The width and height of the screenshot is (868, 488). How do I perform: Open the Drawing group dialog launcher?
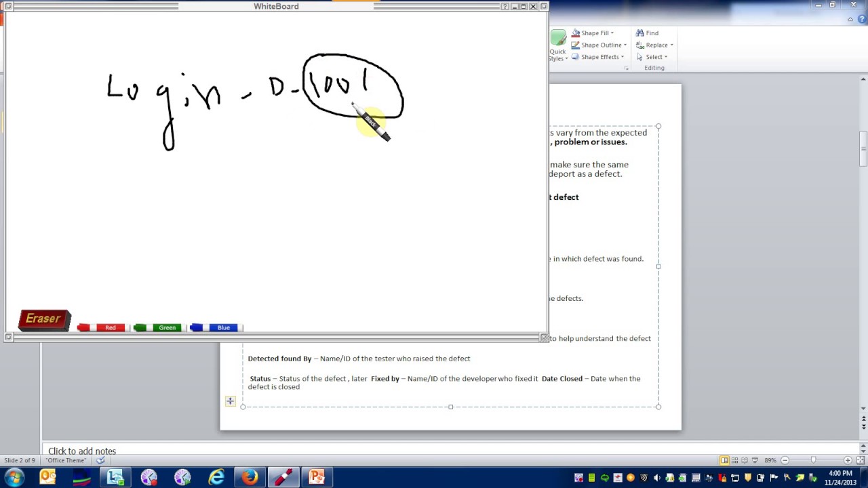(x=627, y=68)
